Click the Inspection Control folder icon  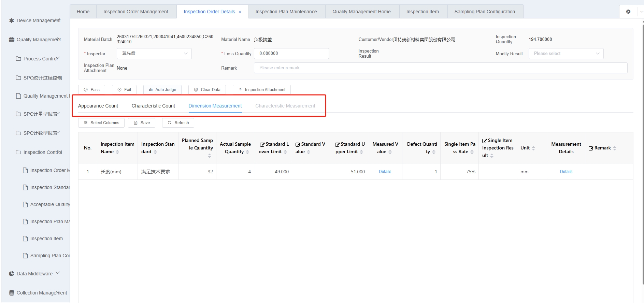pyautogui.click(x=18, y=152)
